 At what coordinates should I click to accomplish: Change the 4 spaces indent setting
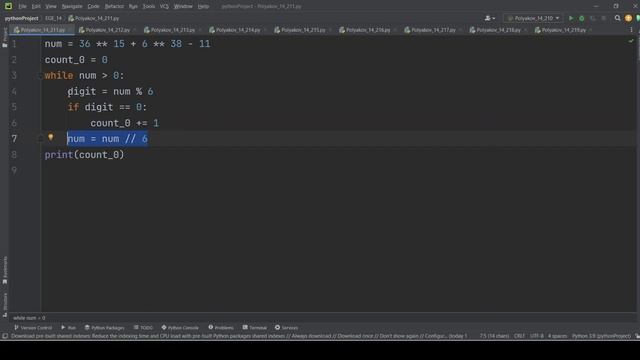click(557, 336)
